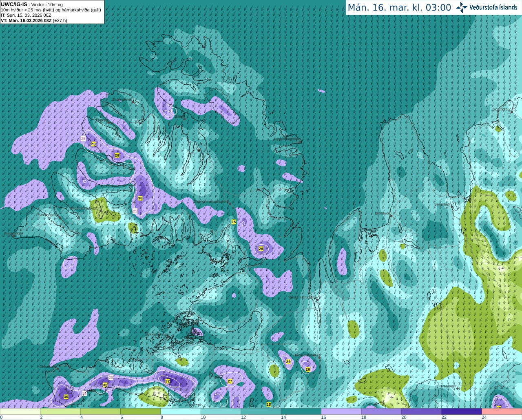522x420 pixels.
Task: Pick the 10–12 m/s legend swatch
Action: click(x=221, y=411)
